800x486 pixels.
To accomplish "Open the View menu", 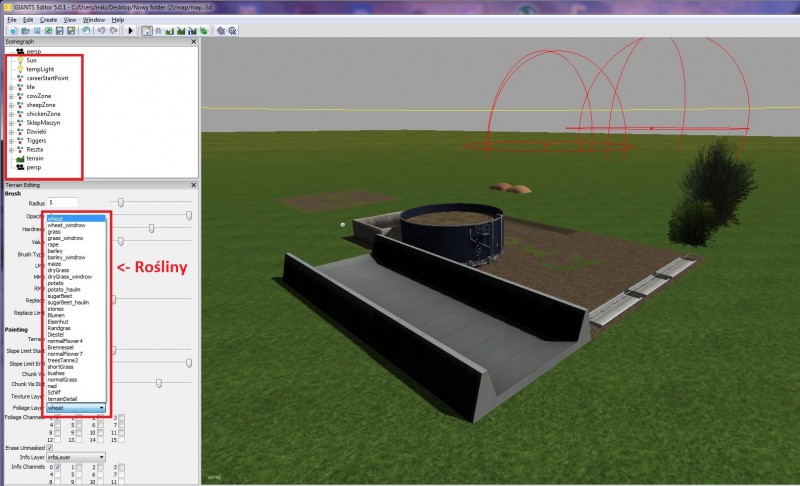I will (x=70, y=19).
